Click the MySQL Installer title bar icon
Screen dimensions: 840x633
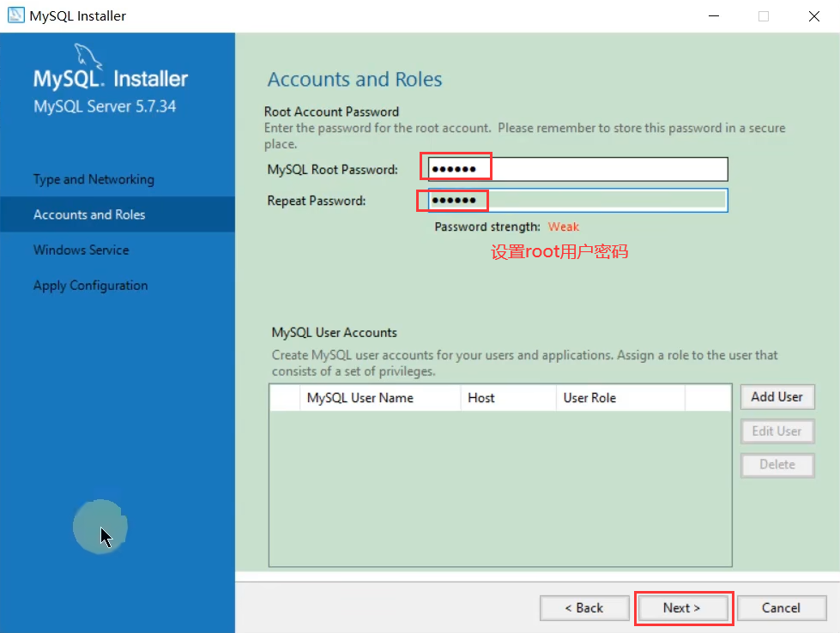pos(15,15)
